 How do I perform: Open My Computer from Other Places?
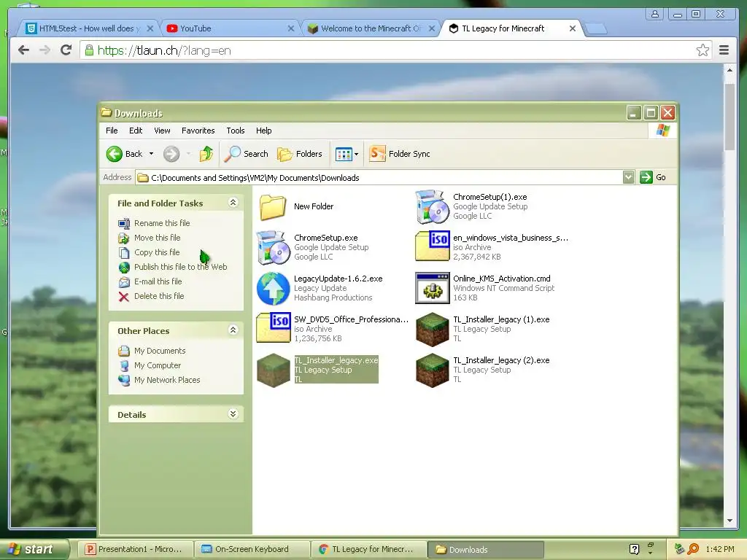click(158, 365)
